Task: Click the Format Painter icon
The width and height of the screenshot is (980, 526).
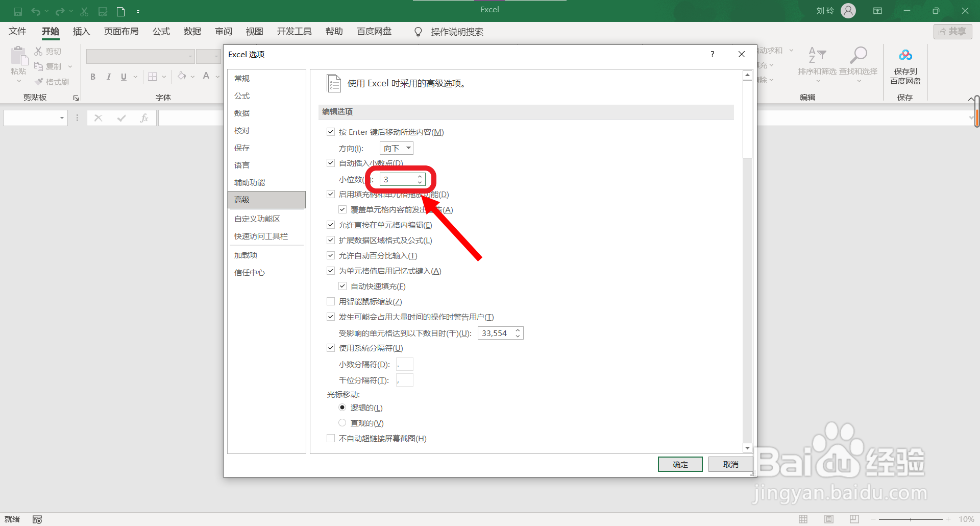Action: click(53, 81)
